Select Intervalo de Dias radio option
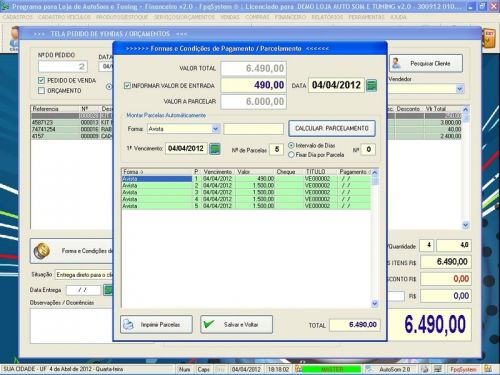Image resolution: width=500 pixels, height=375 pixels. [291, 145]
